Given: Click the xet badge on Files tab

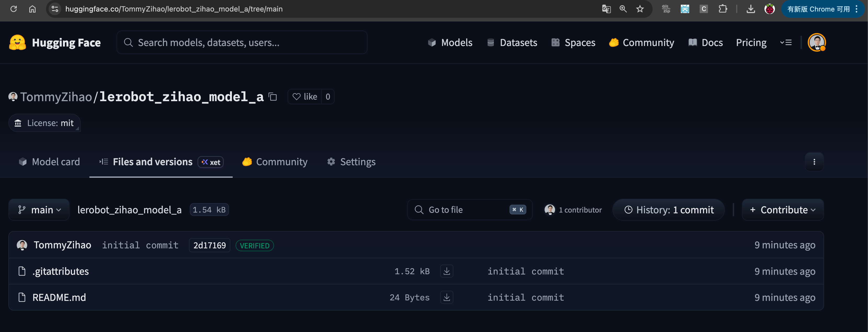Looking at the screenshot, I should 211,162.
